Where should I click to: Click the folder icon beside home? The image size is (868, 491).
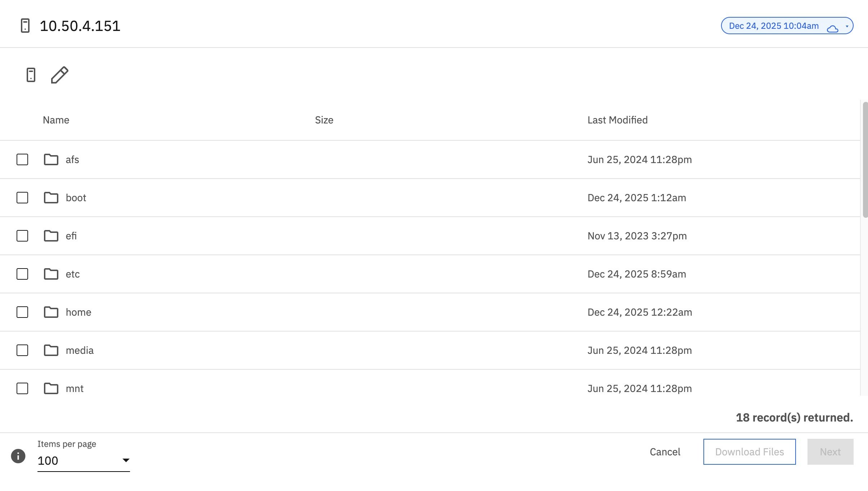(51, 312)
